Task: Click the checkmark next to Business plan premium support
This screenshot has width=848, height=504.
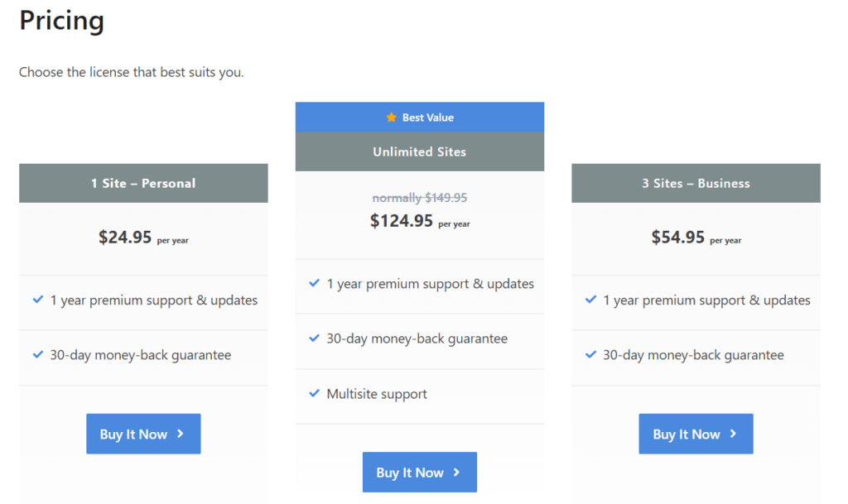Action: pos(590,300)
